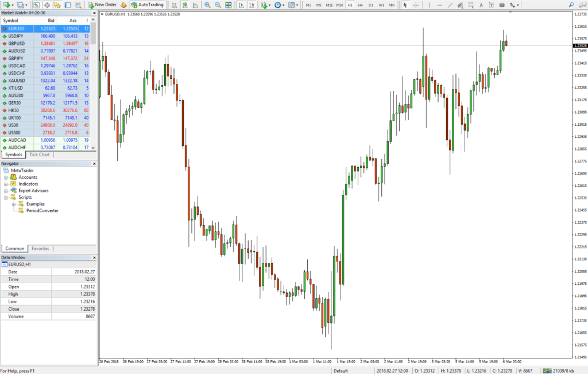Select the Text A tool
Screen dimensions: 588x374
(481, 5)
